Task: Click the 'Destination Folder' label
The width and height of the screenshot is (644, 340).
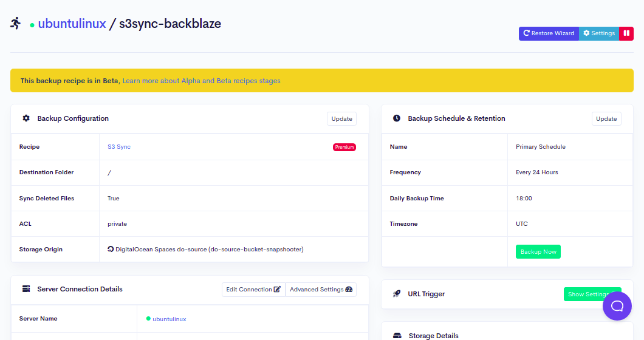Action: pos(46,172)
